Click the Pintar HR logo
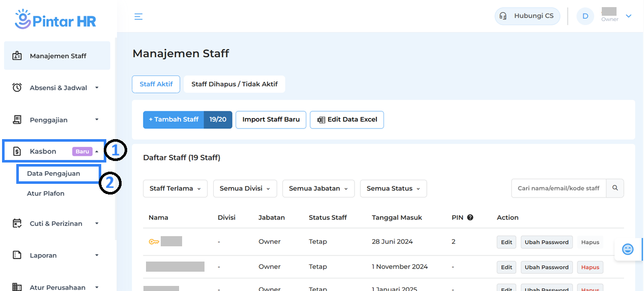This screenshot has height=291, width=644. pos(55,19)
